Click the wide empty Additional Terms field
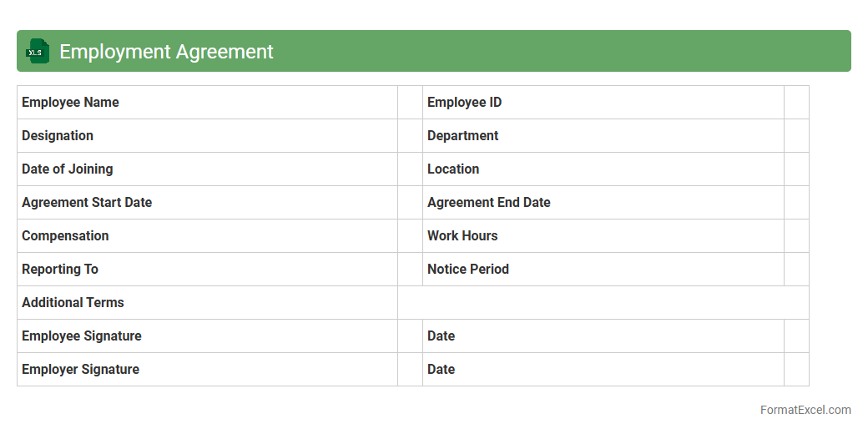Image resolution: width=868 pixels, height=434 pixels. [x=603, y=303]
